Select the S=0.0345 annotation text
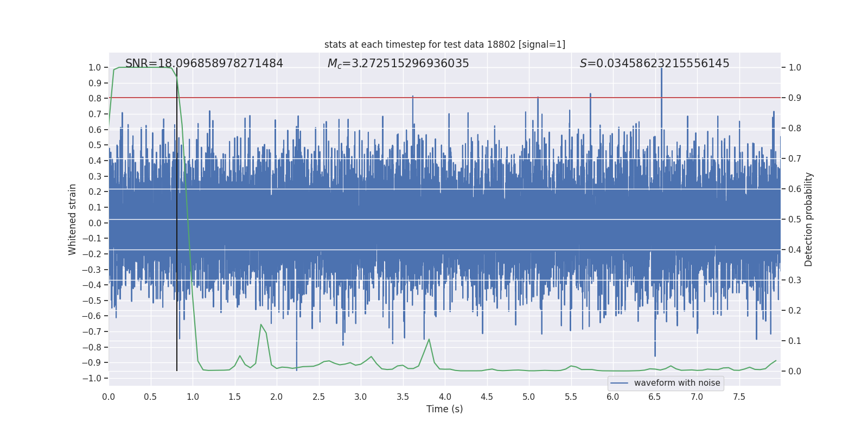The width and height of the screenshot is (868, 434). [654, 63]
